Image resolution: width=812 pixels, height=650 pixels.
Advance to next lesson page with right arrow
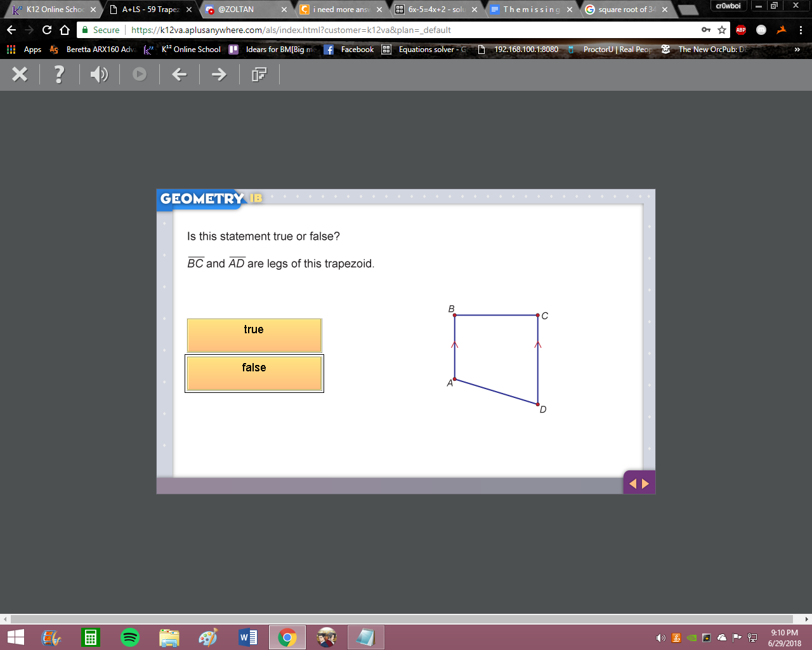pos(219,74)
